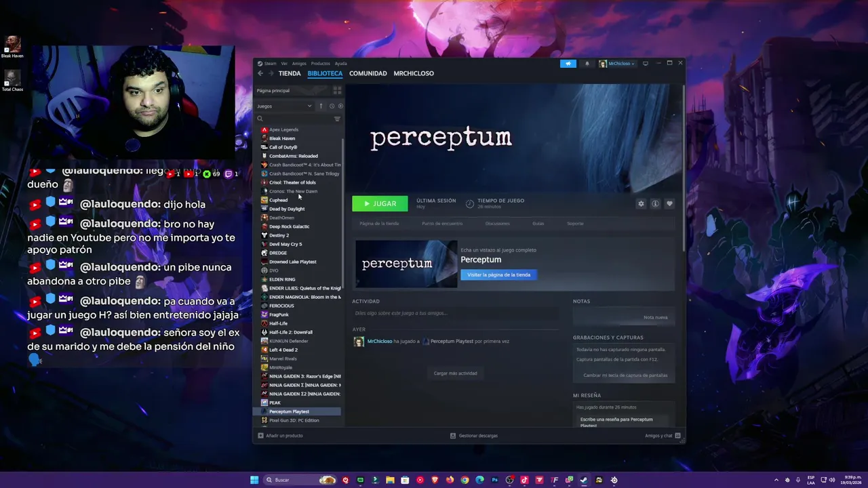Open the Ver menu
This screenshot has width=868, height=488.
284,64
